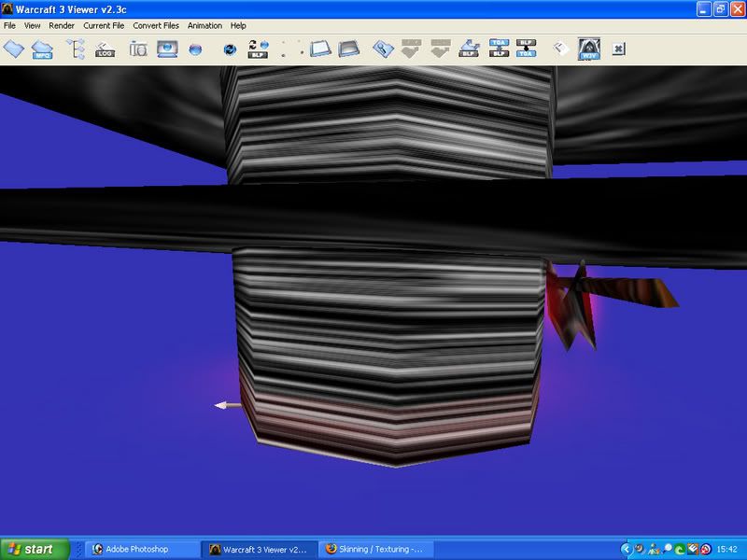The height and width of the screenshot is (560, 747).
Task: Click the blue sphere toolbar icon
Action: (195, 49)
